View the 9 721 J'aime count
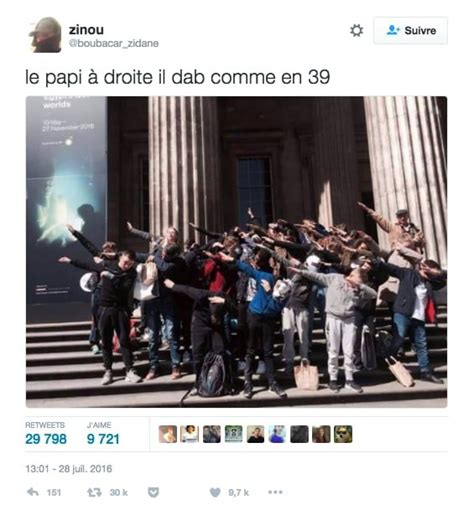This screenshot has height=520, width=474. (103, 439)
